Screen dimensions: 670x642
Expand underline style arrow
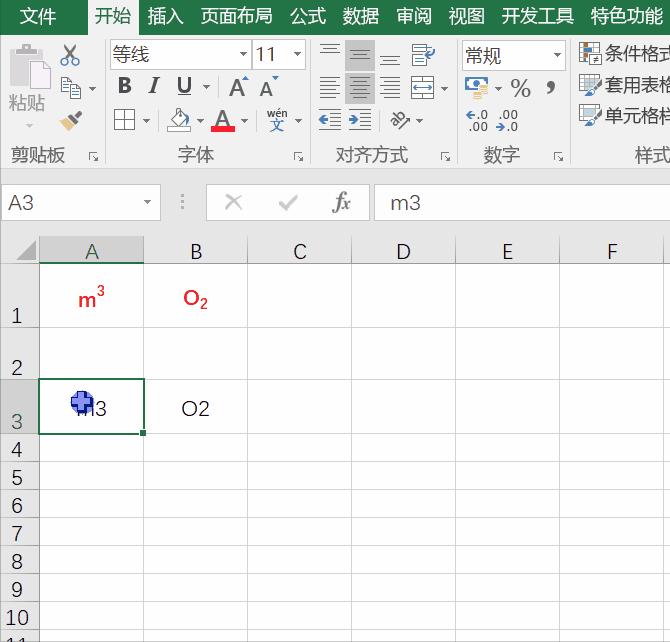tap(206, 87)
